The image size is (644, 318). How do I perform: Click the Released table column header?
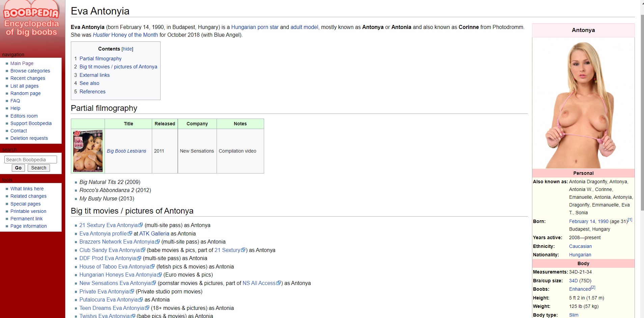(165, 124)
